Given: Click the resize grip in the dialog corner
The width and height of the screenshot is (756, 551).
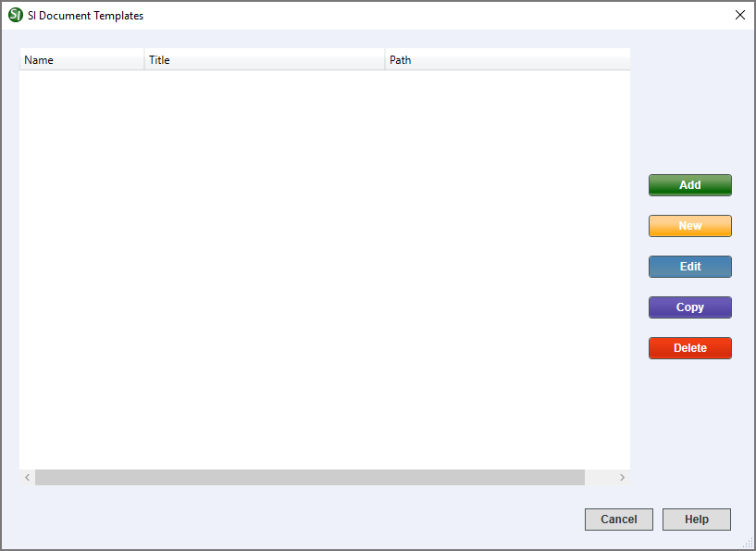Looking at the screenshot, I should (748, 543).
